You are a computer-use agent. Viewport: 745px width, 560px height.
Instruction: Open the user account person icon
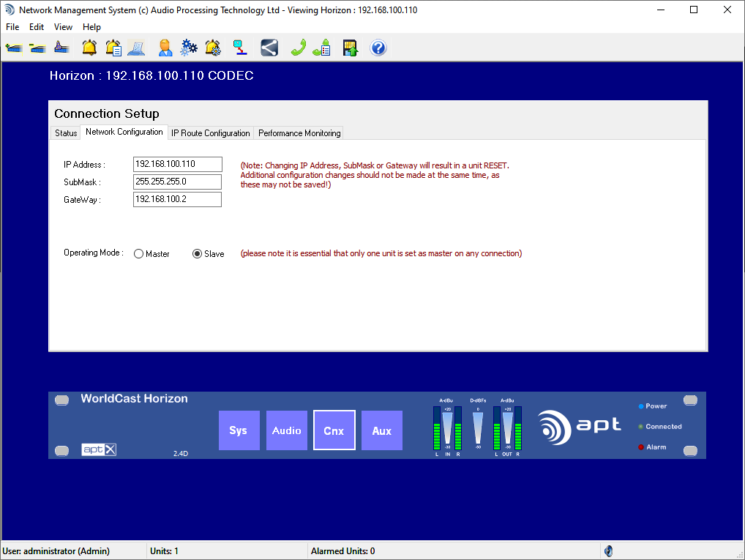coord(165,48)
